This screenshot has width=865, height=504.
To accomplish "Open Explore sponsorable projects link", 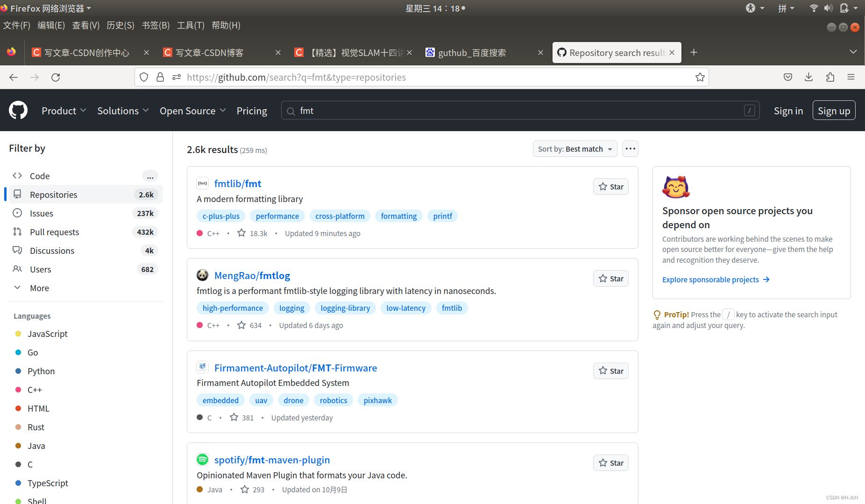I will (x=711, y=279).
